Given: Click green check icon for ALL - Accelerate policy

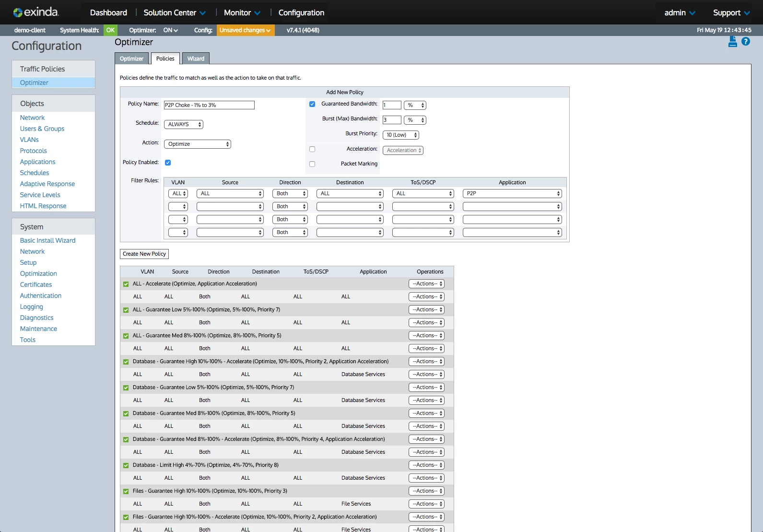Looking at the screenshot, I should tap(126, 284).
